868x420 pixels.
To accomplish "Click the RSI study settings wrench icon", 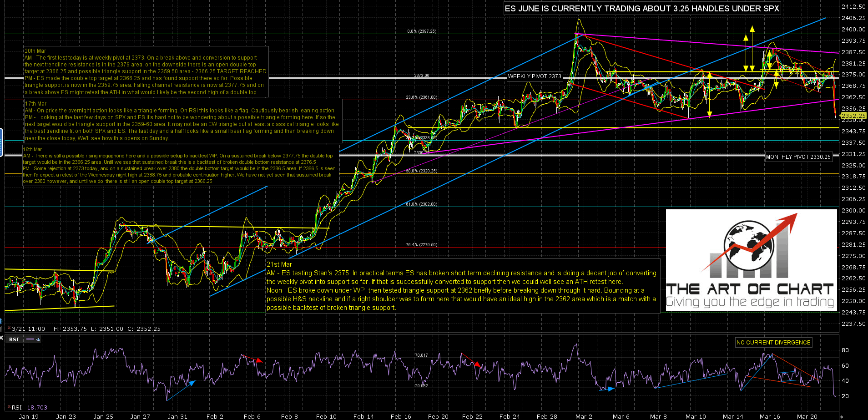I will (x=38, y=339).
